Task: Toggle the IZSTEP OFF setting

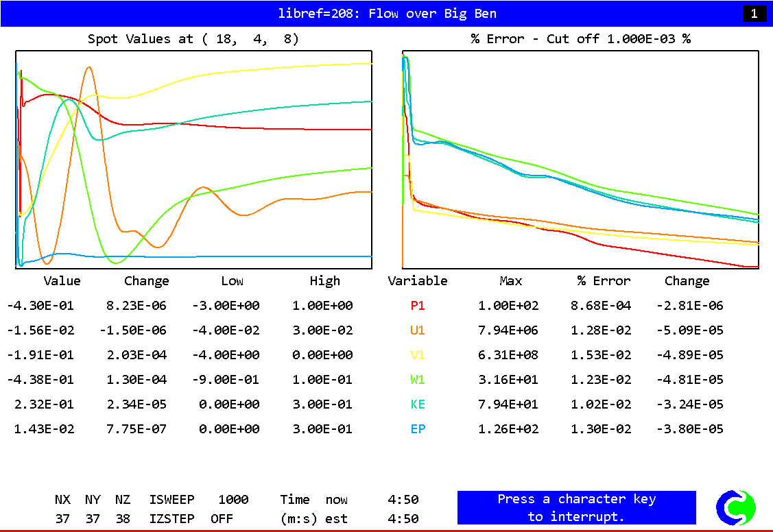Action: (x=222, y=518)
